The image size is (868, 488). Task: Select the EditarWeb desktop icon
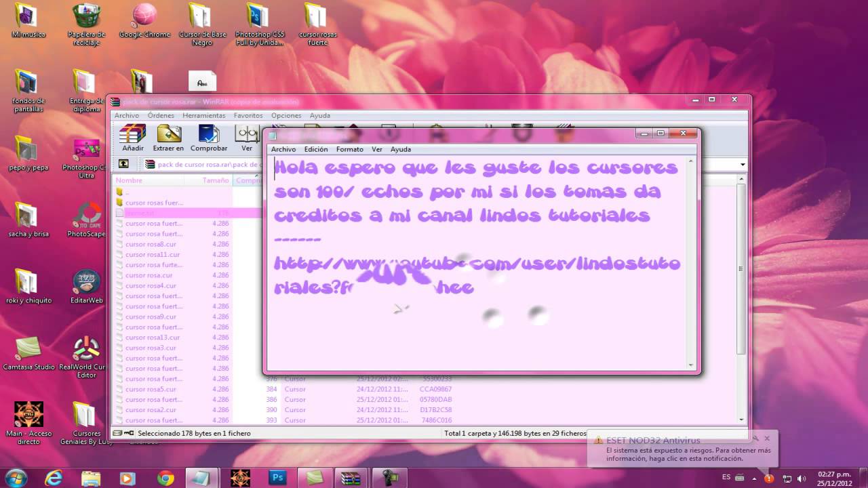(x=86, y=287)
